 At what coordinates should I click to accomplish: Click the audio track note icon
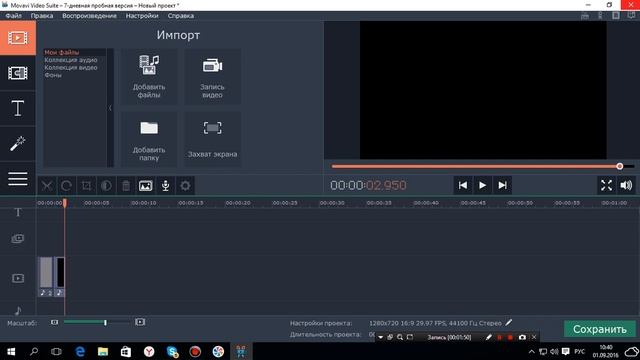18,311
